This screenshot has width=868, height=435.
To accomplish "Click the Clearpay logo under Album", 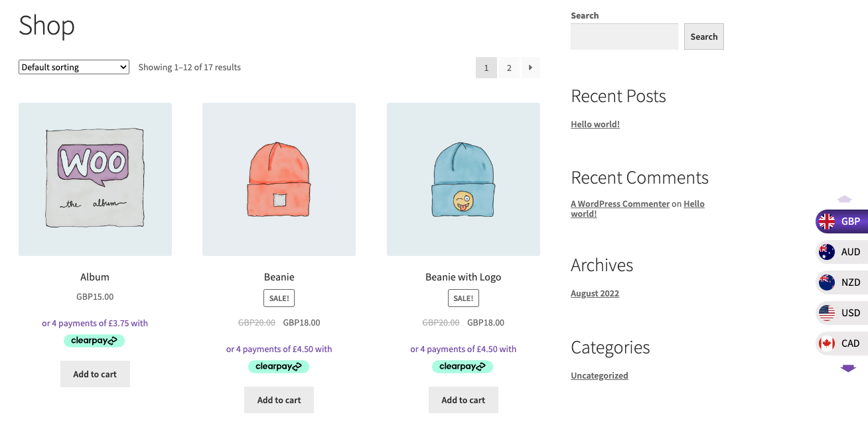I will click(x=94, y=341).
